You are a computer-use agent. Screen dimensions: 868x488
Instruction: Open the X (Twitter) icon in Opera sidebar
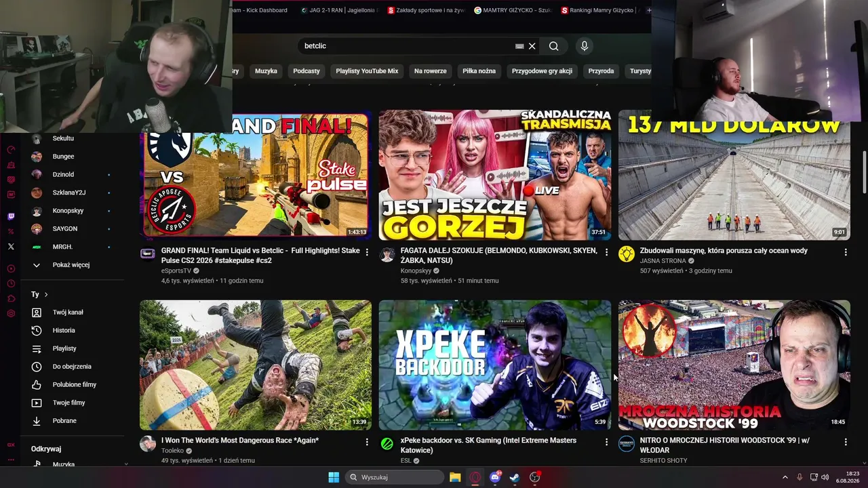11,247
